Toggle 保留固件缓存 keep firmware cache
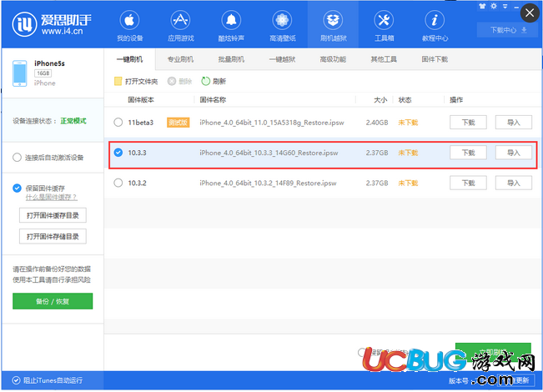This screenshot has width=543, height=392. pyautogui.click(x=17, y=188)
